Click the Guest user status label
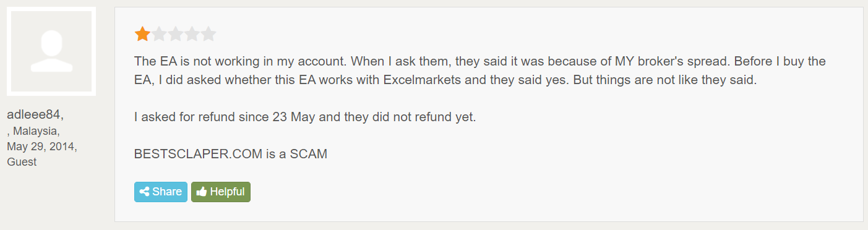Image resolution: width=868 pixels, height=230 pixels. (22, 162)
